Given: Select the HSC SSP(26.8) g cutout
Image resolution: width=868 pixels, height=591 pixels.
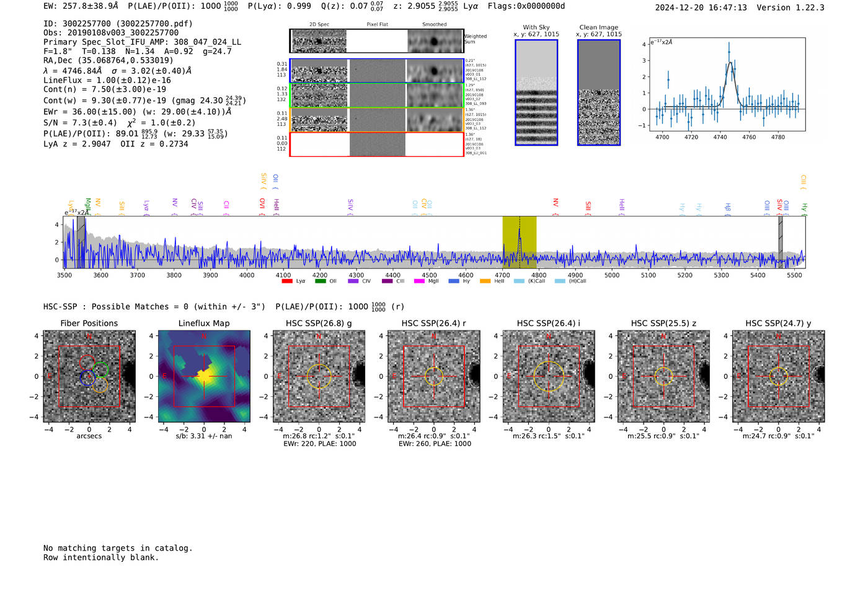Looking at the screenshot, I should 319,376.
